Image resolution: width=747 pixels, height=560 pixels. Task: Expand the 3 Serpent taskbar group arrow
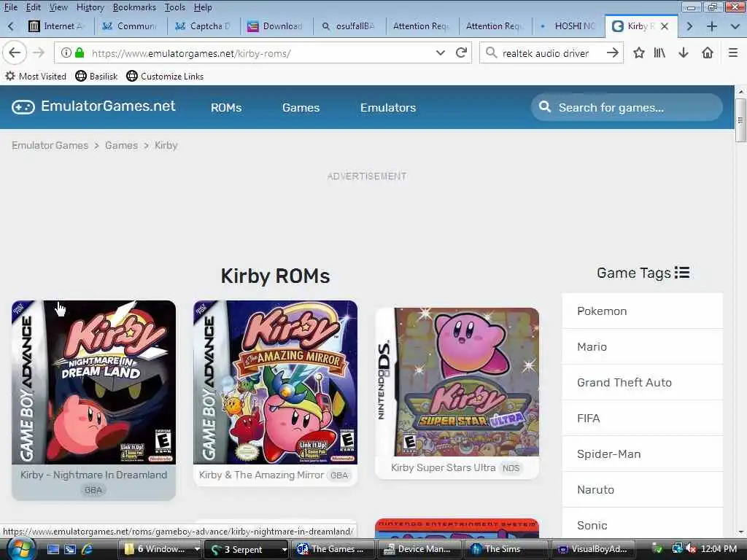pos(284,549)
